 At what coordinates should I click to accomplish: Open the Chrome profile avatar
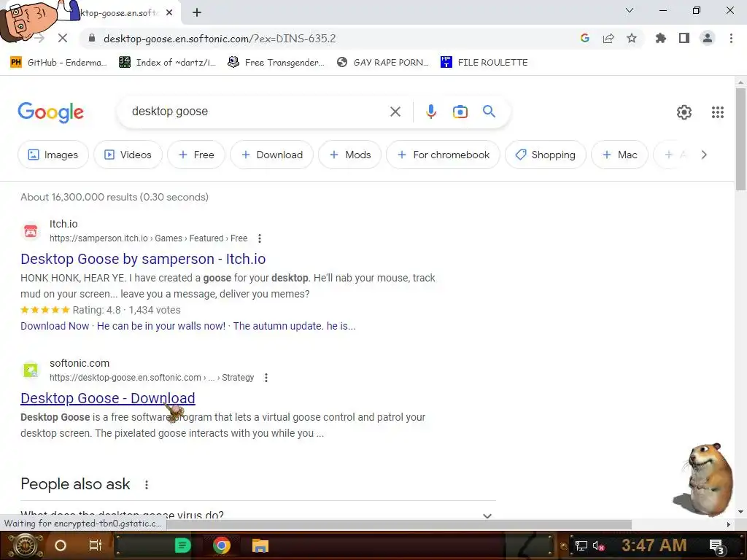(x=708, y=38)
